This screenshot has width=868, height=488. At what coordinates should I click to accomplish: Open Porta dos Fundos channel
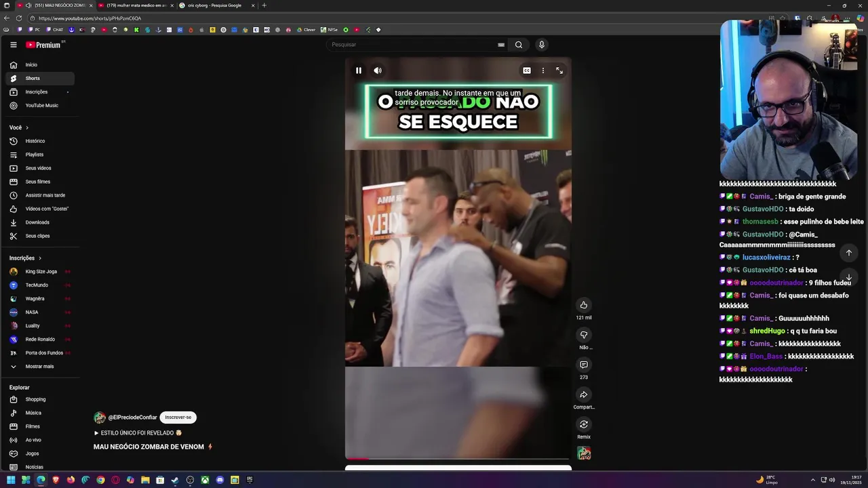click(40, 353)
